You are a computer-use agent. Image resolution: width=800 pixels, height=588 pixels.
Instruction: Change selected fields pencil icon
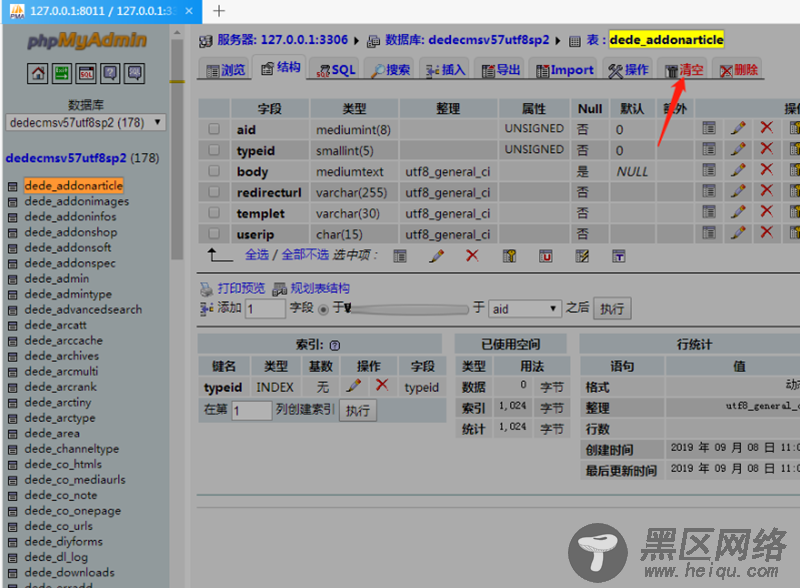436,256
